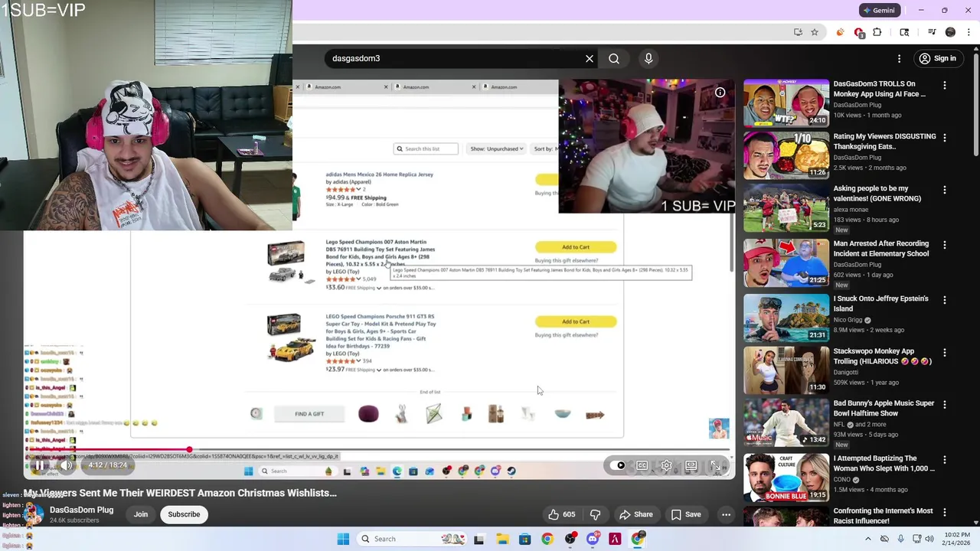Open 'Man Arrested After Recording Incident' title
This screenshot has height=551, width=980.
coord(881,249)
